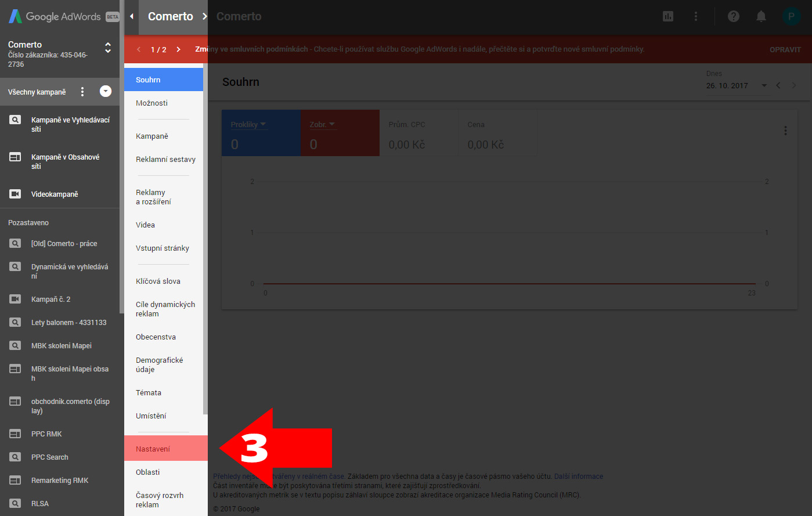Select Remarketing RMK campaign
Viewport: 812px width, 516px height.
click(x=60, y=481)
